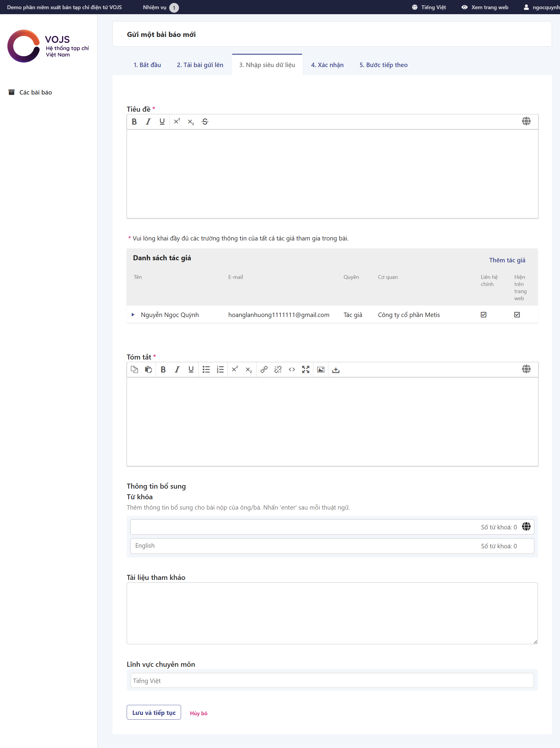
Task: Click Strikethrough icon in title toolbar
Action: tap(205, 122)
